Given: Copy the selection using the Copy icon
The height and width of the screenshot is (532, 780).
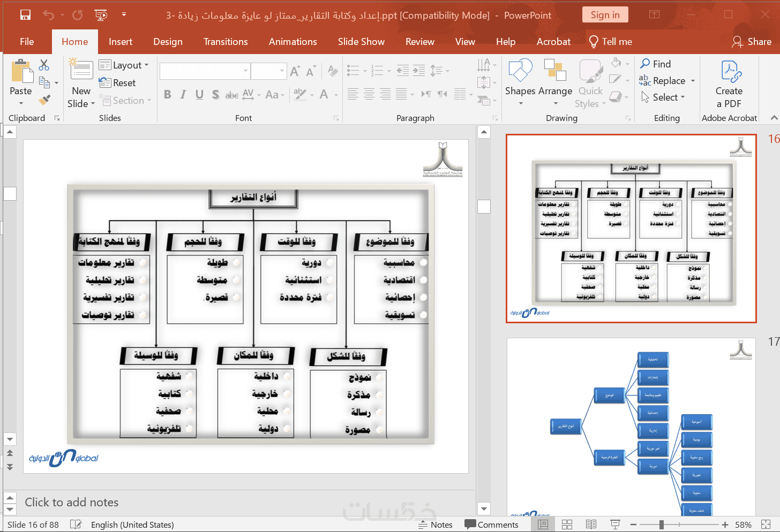Looking at the screenshot, I should coord(44,82).
